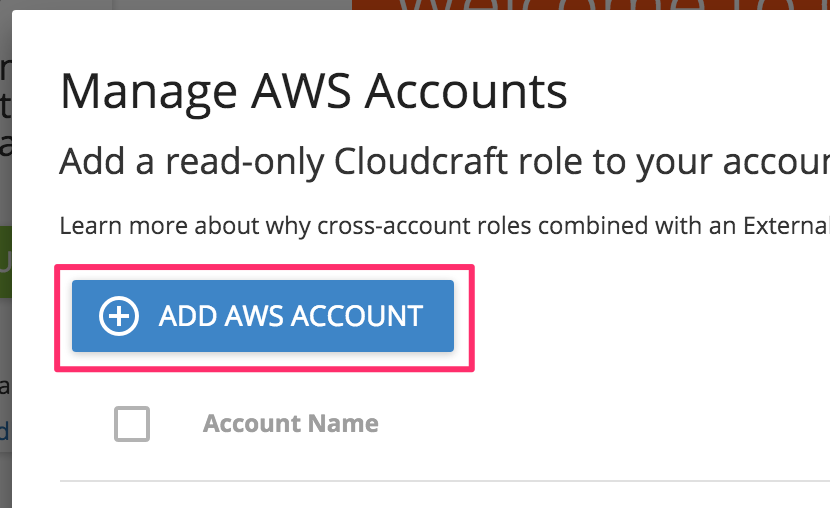
Task: Click the orange welcome banner behind dialog
Action: [591, 5]
